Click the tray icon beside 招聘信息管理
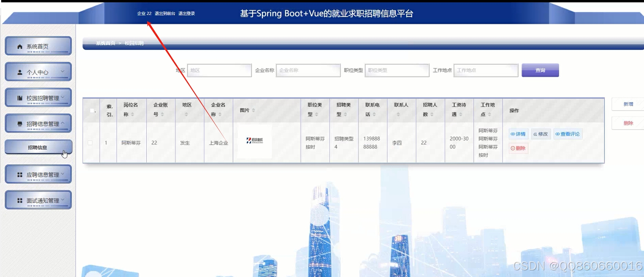Viewport: 644px width, 277px height. [x=20, y=124]
